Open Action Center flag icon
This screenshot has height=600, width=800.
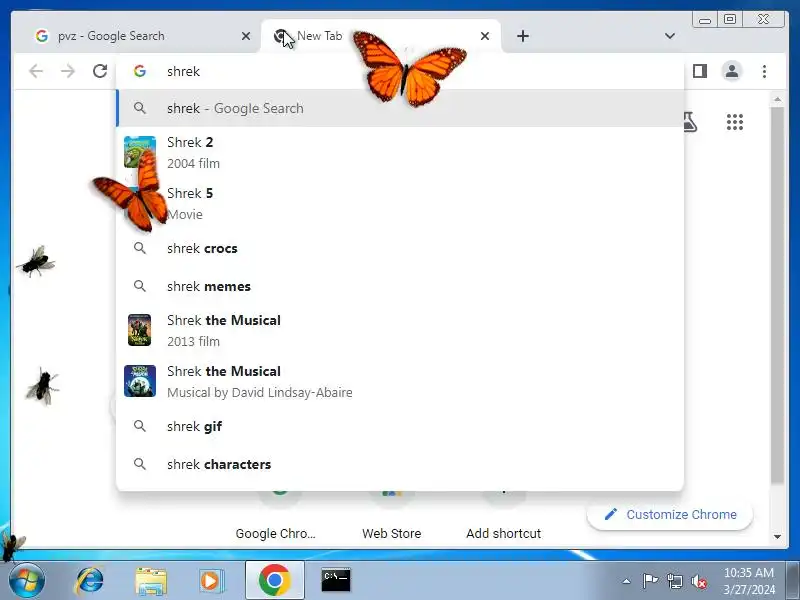coord(650,581)
